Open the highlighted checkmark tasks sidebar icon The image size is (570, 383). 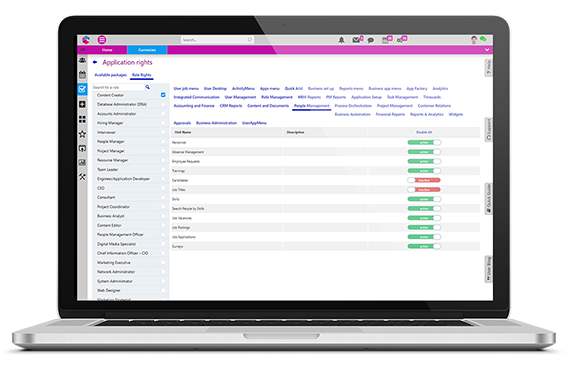[x=82, y=89]
